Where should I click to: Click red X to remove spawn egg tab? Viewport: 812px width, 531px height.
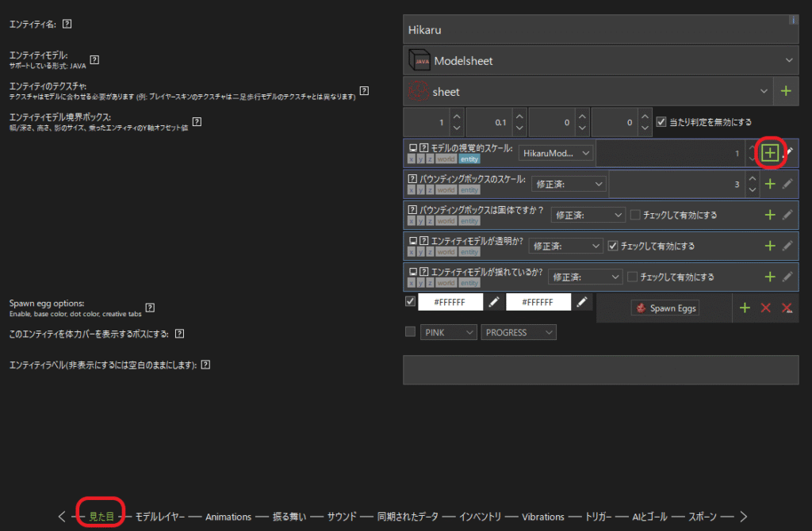pyautogui.click(x=765, y=308)
